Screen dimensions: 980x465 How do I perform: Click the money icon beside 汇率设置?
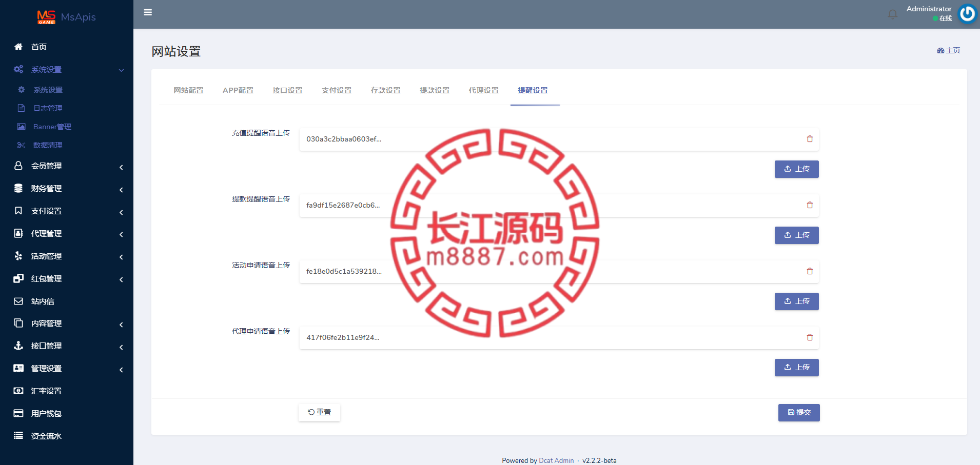tap(18, 391)
